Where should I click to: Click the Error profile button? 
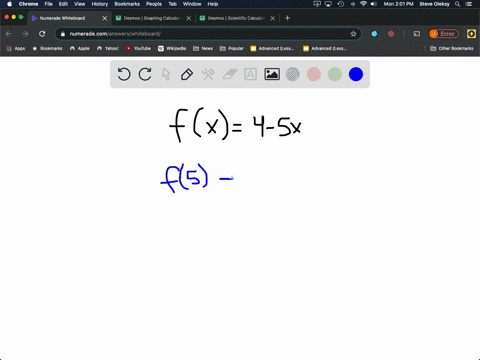(x=444, y=34)
